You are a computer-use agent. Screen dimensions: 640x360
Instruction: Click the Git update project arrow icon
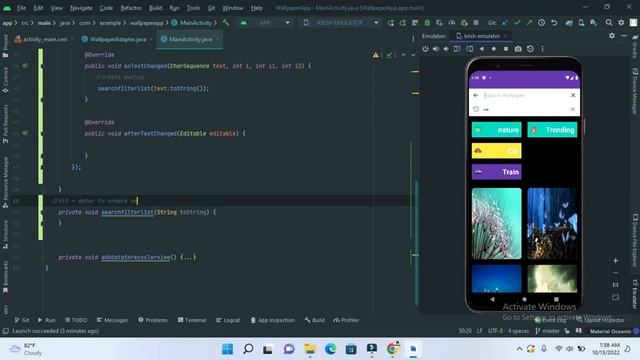click(x=505, y=22)
